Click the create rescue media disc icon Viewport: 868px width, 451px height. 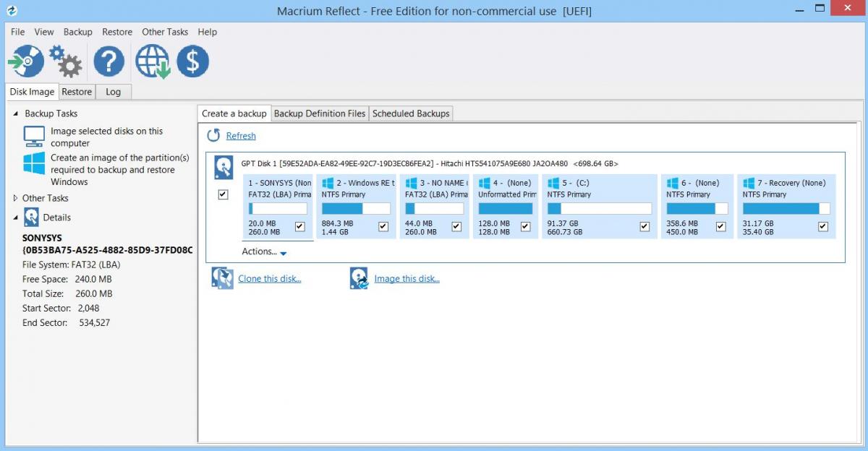[x=25, y=61]
